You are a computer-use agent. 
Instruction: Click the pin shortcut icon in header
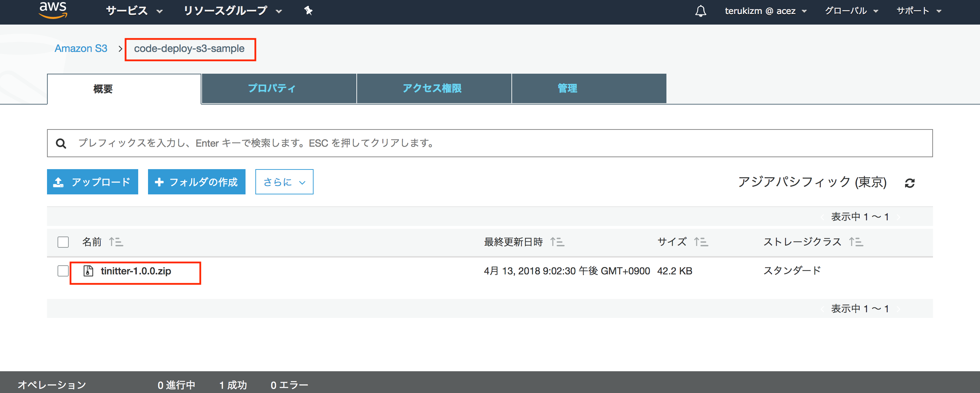point(308,11)
